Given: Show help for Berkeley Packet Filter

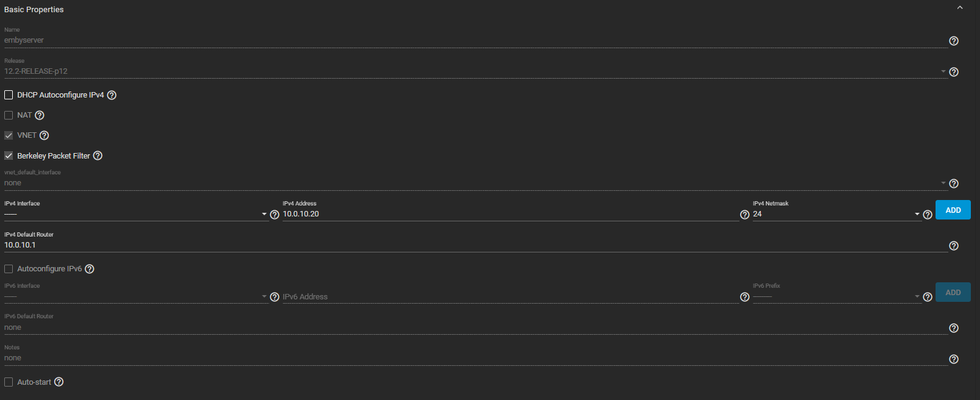Looking at the screenshot, I should (x=97, y=156).
